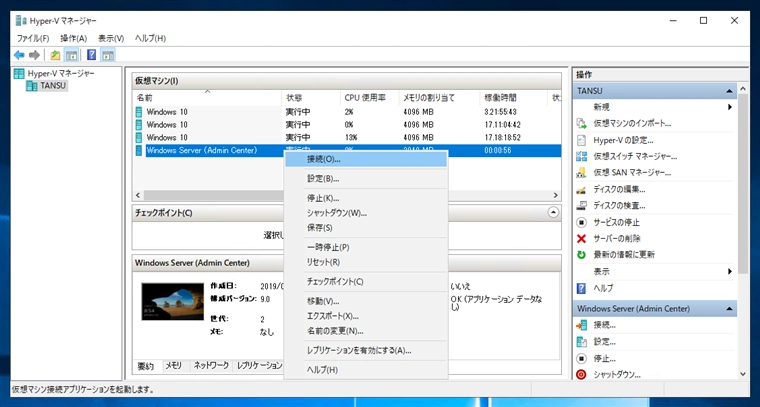This screenshot has height=407, width=760.
Task: Toggle the Action pane toolbar icon
Action: pyautogui.click(x=108, y=55)
